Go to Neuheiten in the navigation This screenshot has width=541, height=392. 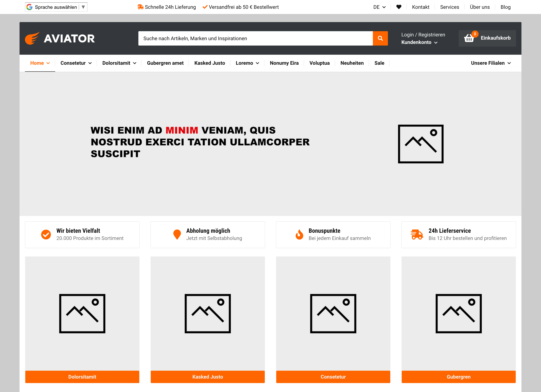tap(352, 63)
